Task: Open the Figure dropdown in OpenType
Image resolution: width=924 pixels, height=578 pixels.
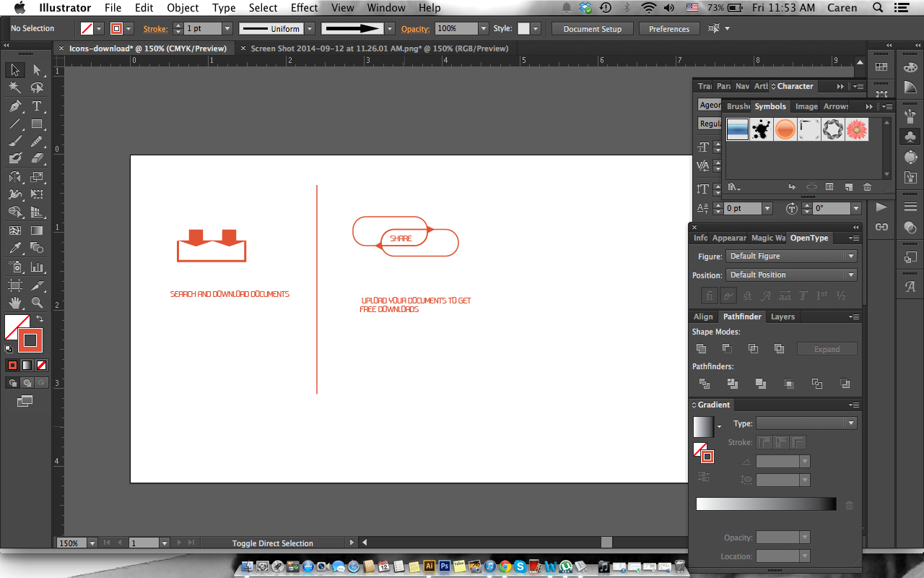Action: [x=791, y=256]
